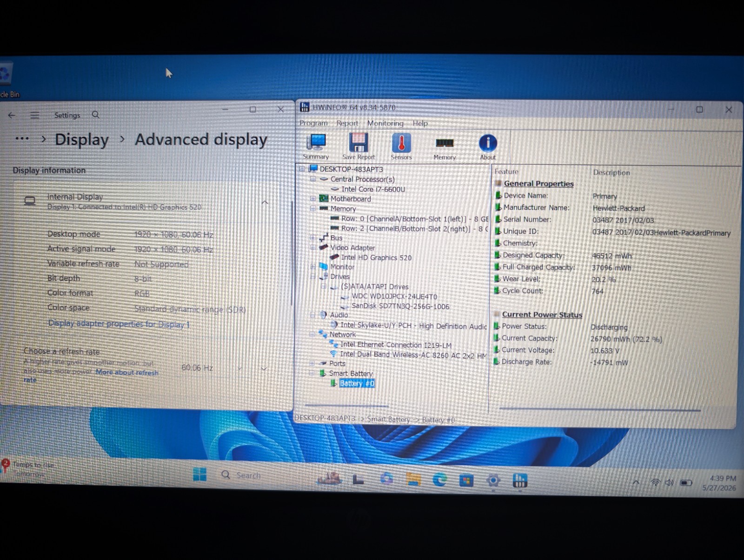Open File Explorer from the taskbar
The width and height of the screenshot is (744, 560).
413,479
